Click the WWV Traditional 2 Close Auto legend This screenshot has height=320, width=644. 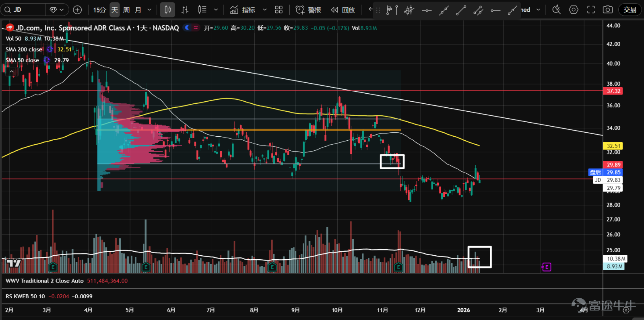tap(45, 281)
